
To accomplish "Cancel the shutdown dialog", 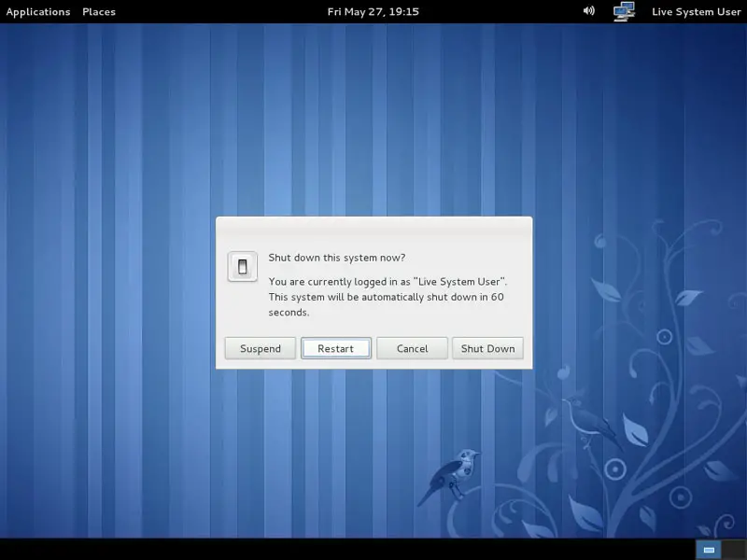I will (x=412, y=348).
